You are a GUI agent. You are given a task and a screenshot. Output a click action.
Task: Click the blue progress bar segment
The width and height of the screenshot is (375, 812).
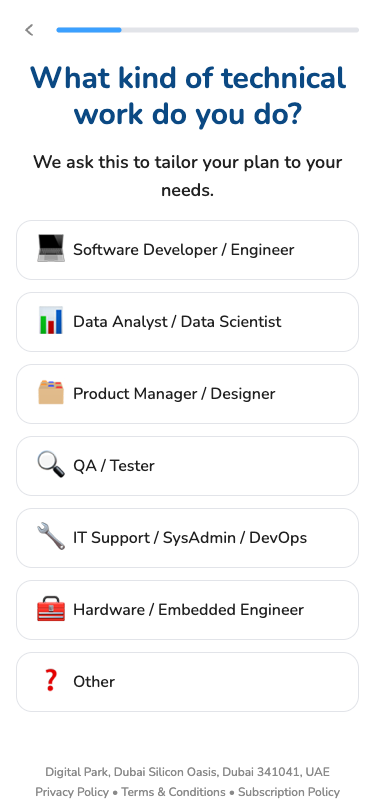click(89, 30)
